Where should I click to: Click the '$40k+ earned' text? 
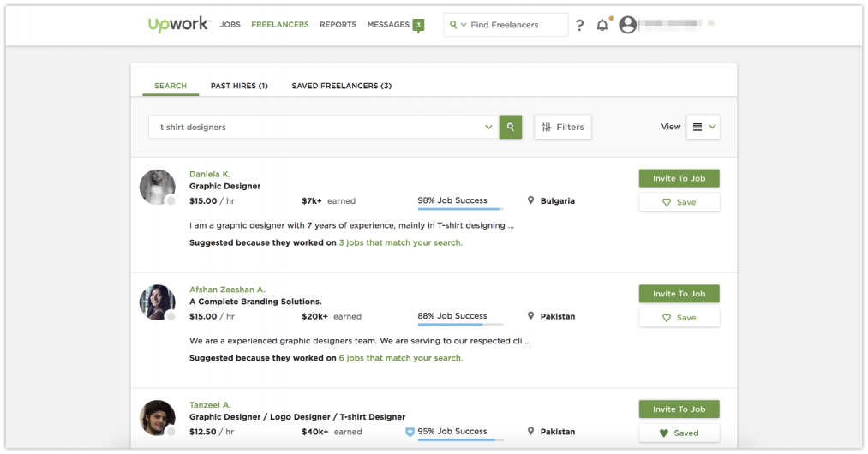tap(332, 432)
